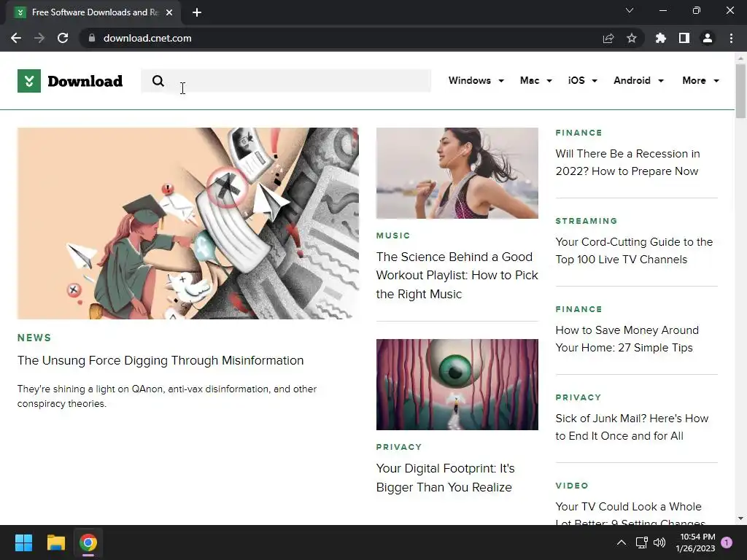747x560 pixels.
Task: Click the browser forward arrow
Action: pos(39,38)
